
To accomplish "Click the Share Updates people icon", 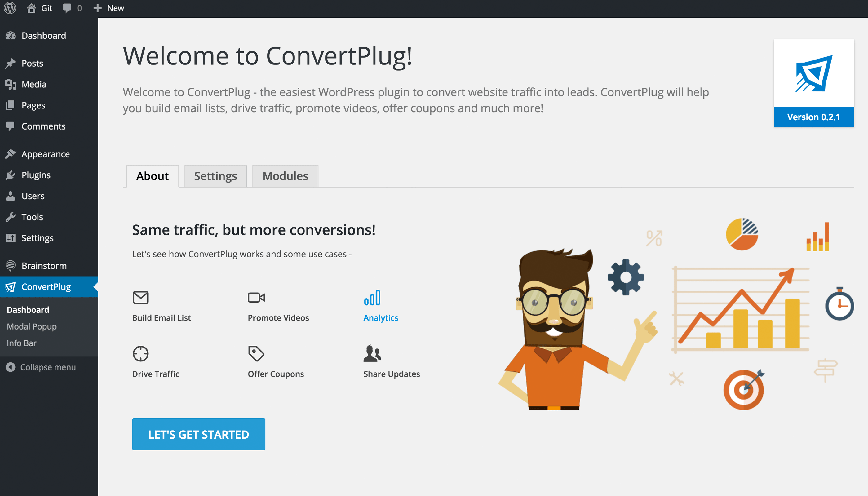I will click(x=372, y=354).
